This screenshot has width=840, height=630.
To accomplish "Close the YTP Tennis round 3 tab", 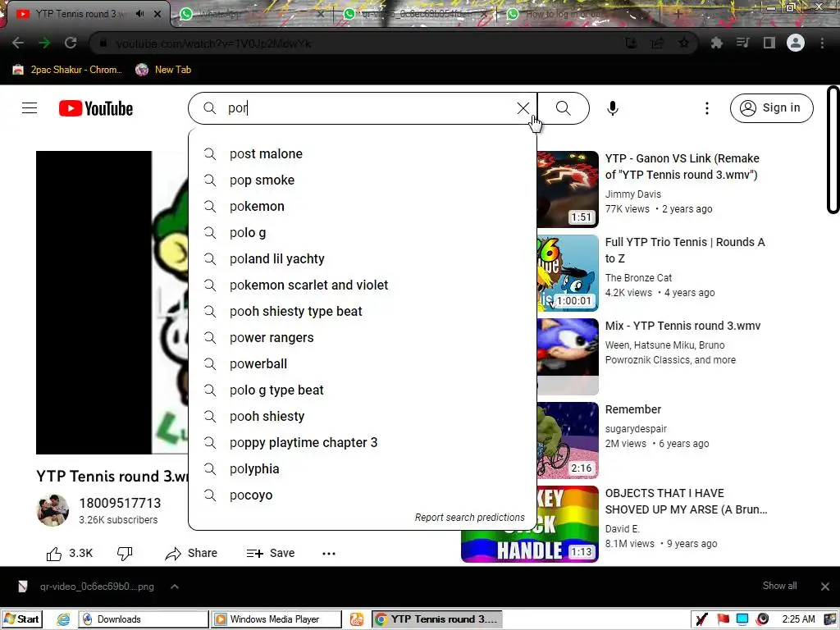I will [x=157, y=14].
